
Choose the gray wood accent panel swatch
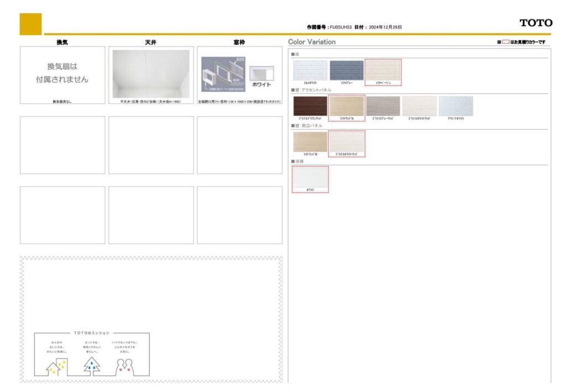click(x=383, y=106)
